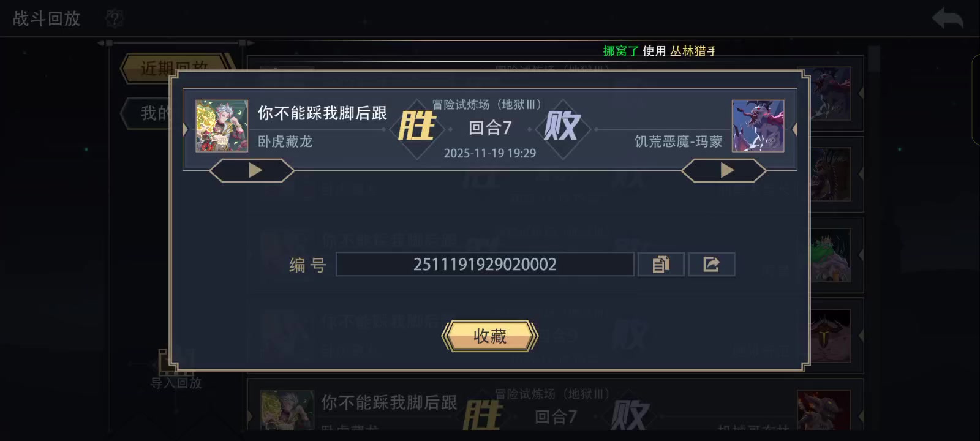Play replay from left player's view

(x=252, y=170)
